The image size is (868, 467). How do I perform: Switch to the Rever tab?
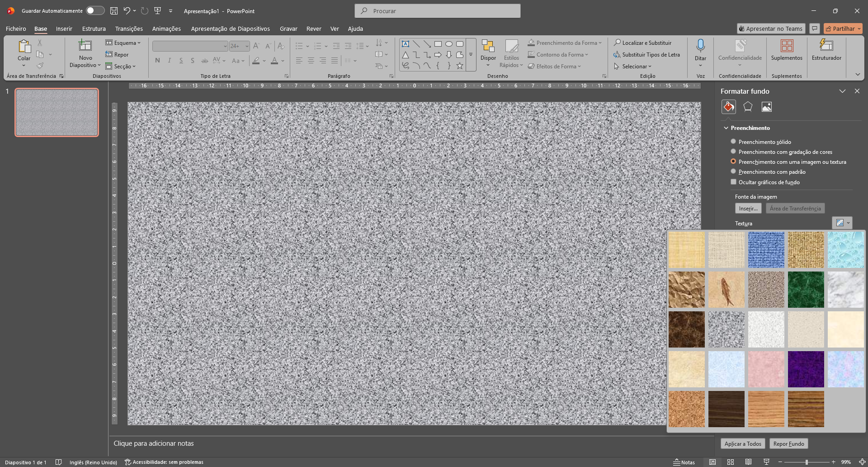314,29
